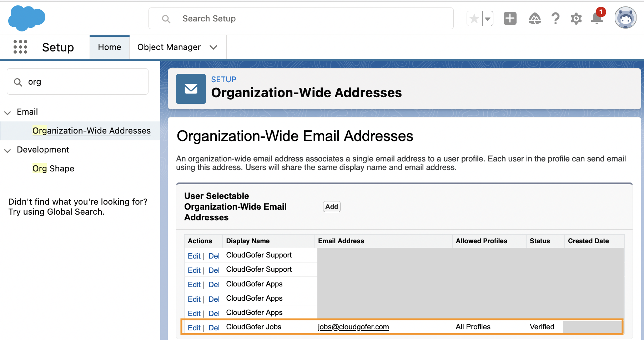Delete the second CloudGofer Support row
The height and width of the screenshot is (340, 644).
214,270
